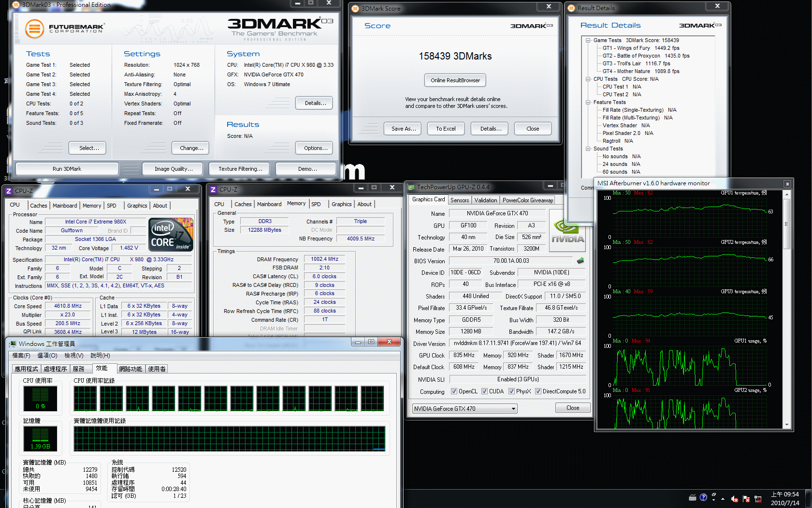Open About tab in Memory CPU-Z window

coord(364,204)
